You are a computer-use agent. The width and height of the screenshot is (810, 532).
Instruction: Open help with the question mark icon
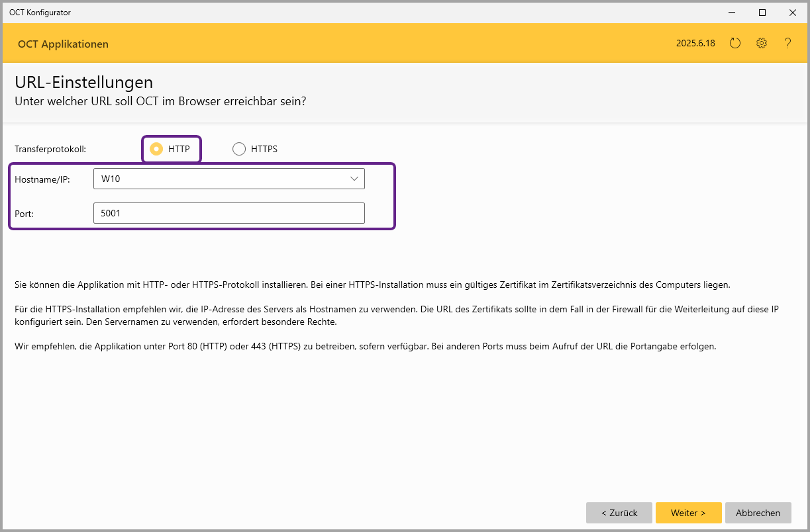point(787,44)
